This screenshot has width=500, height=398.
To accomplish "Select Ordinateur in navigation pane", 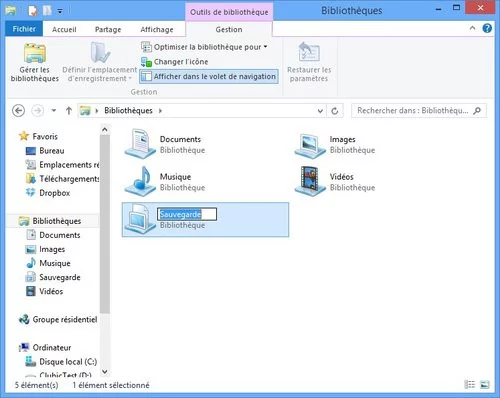I will tap(52, 347).
